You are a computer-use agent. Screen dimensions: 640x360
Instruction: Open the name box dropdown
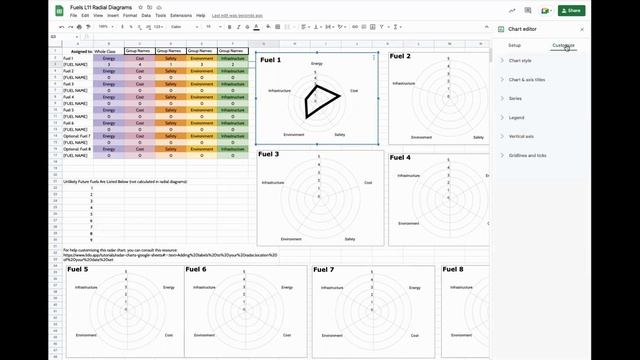pyautogui.click(x=77, y=37)
